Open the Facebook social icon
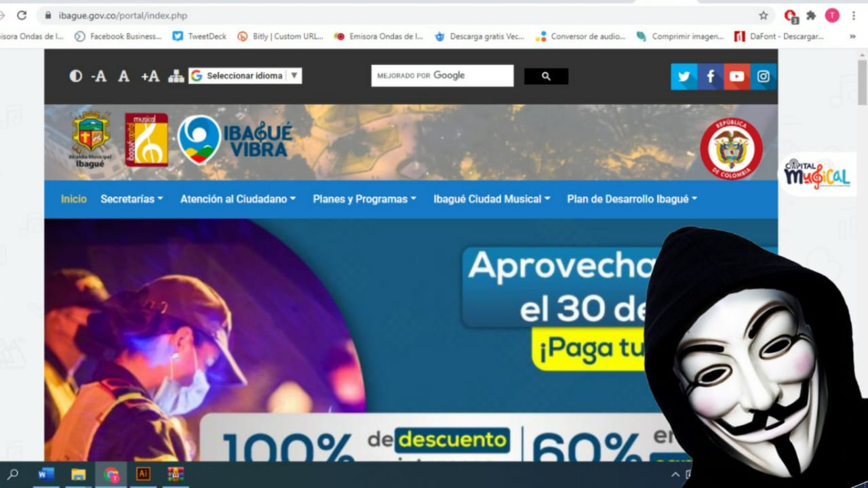This screenshot has height=488, width=868. click(710, 77)
